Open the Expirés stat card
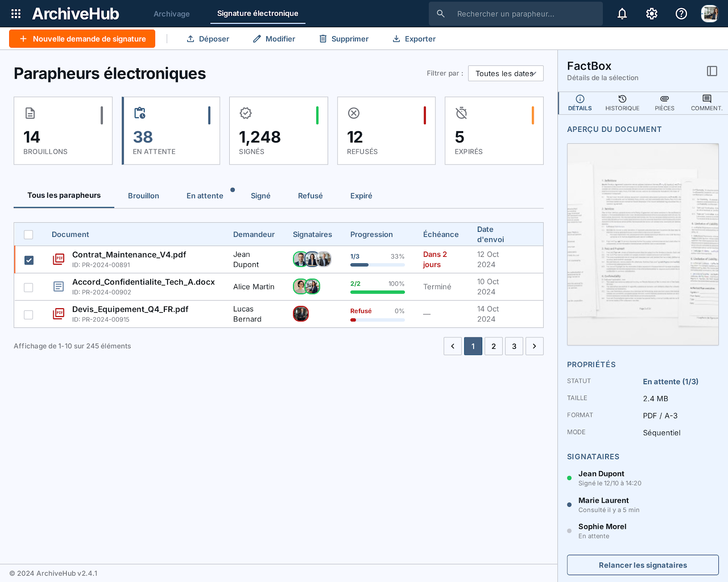728x582 pixels. coord(494,130)
